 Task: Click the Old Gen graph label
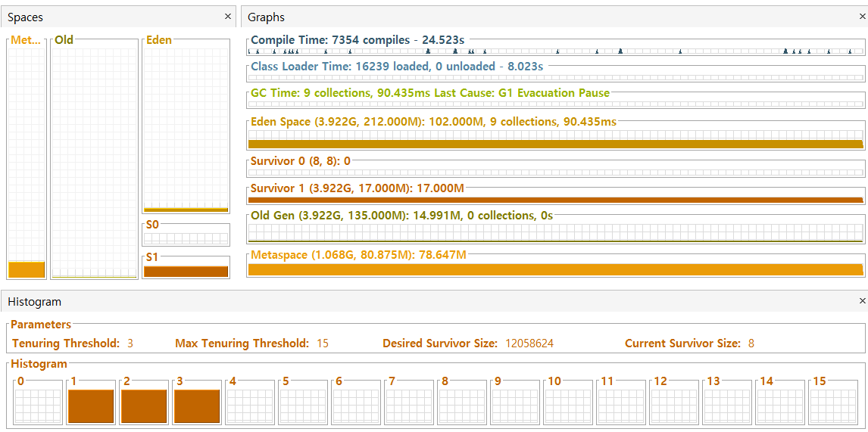[x=402, y=216]
